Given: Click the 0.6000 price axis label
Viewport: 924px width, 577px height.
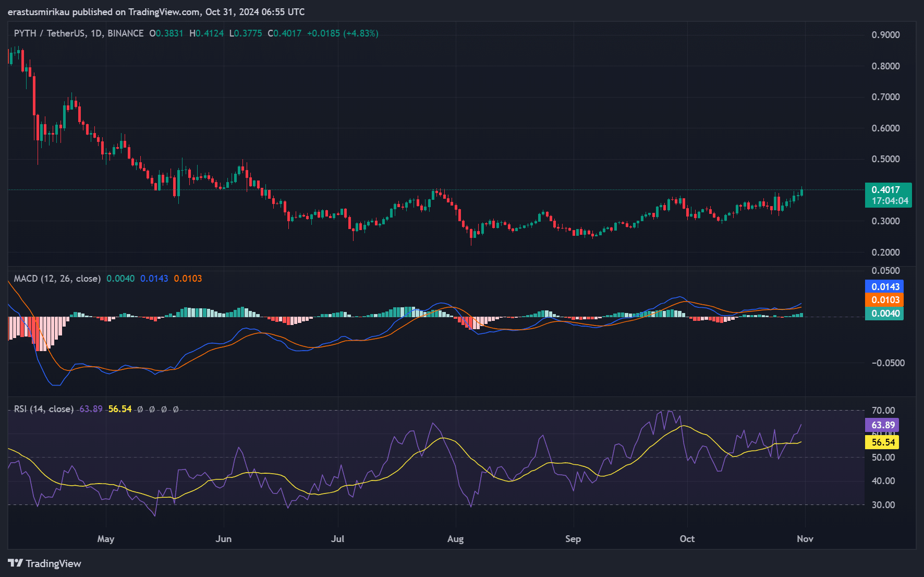Looking at the screenshot, I should pos(885,128).
